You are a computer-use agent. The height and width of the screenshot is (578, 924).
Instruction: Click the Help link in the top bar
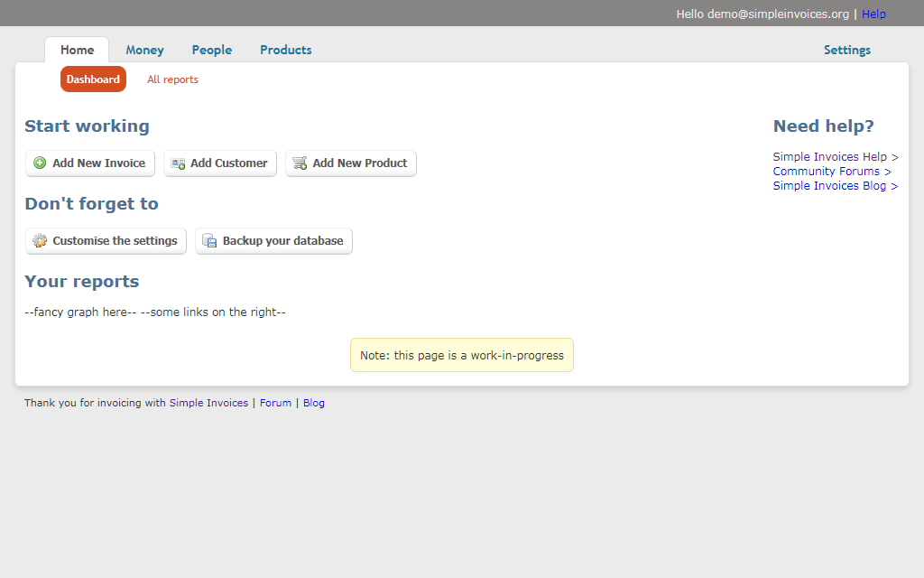click(x=873, y=14)
